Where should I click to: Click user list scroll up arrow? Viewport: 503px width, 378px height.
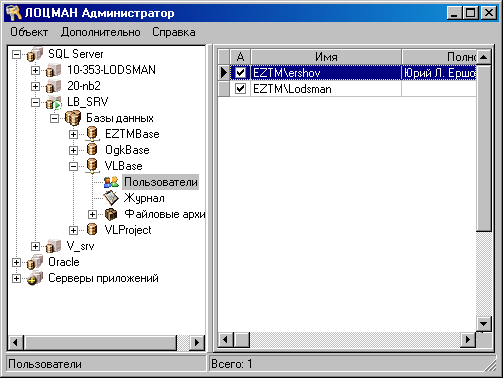[x=484, y=57]
